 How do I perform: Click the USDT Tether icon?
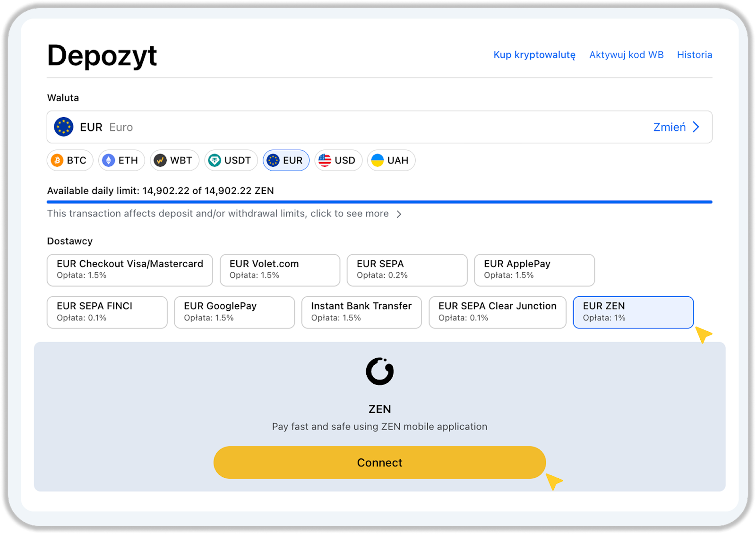click(215, 161)
